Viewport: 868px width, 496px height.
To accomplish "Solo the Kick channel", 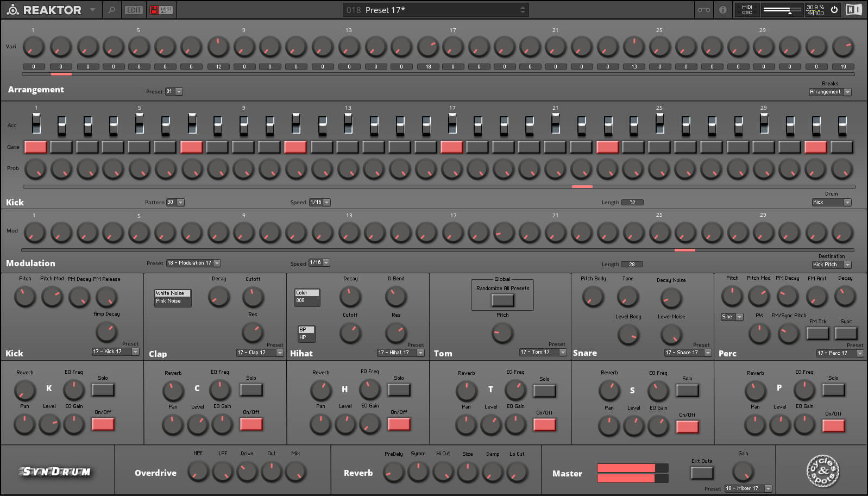I will click(x=103, y=390).
